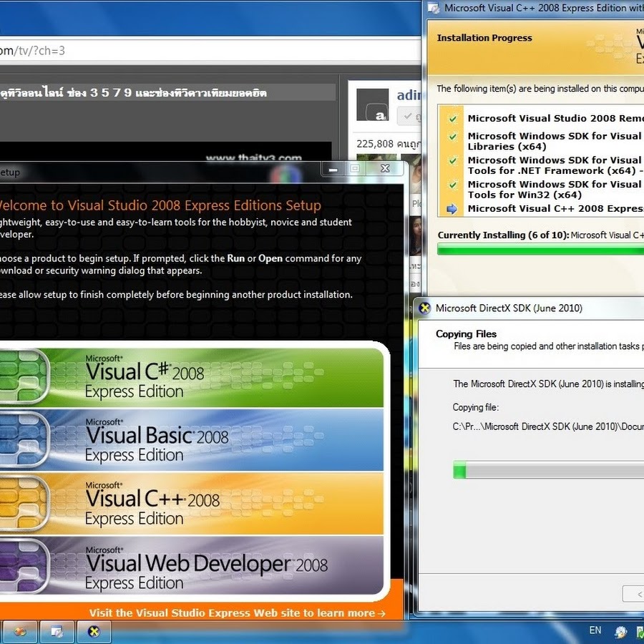Click the Visual Basic 2008 blue icon

[24, 439]
